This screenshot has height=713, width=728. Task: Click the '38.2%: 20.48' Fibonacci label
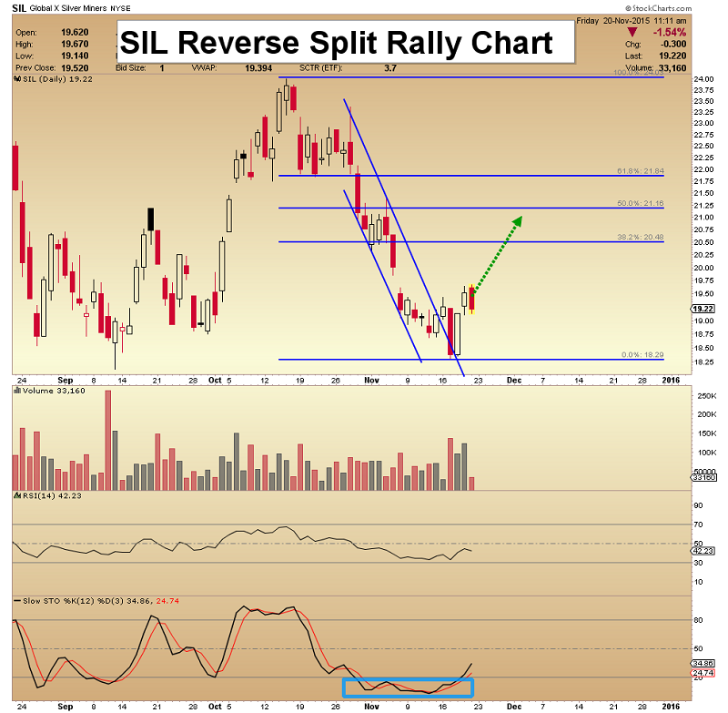(x=641, y=237)
